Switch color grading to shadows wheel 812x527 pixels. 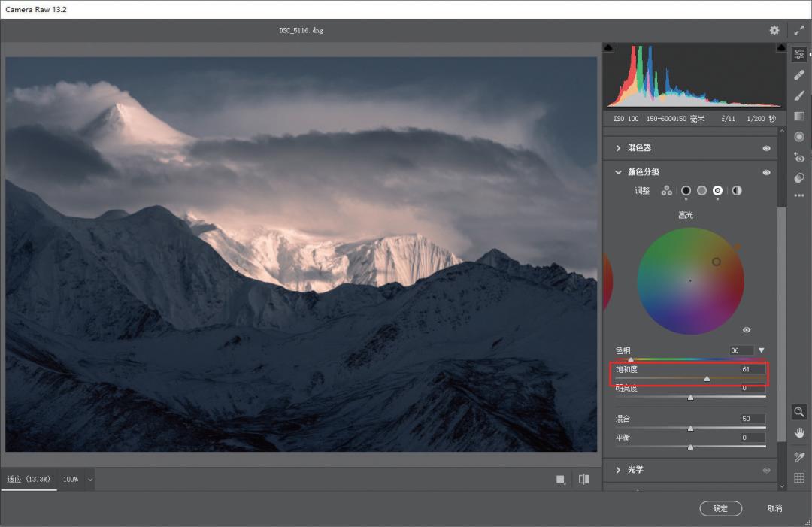point(686,191)
